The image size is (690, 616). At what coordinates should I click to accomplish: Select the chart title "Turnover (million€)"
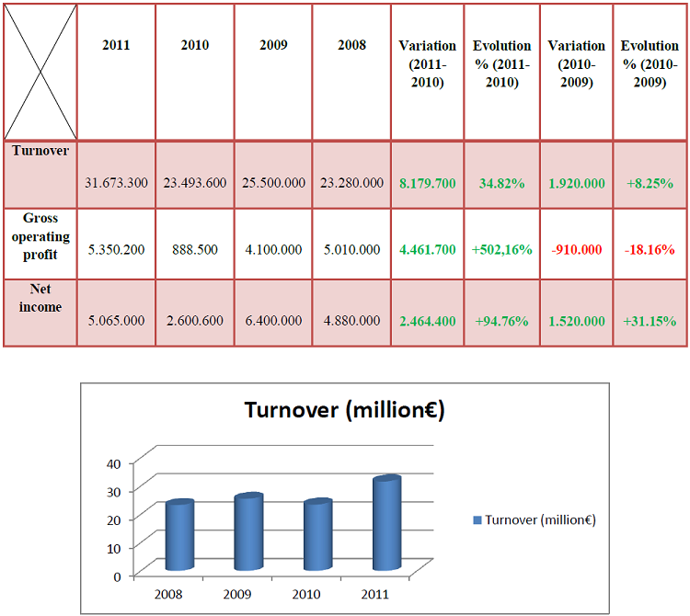[x=344, y=410]
